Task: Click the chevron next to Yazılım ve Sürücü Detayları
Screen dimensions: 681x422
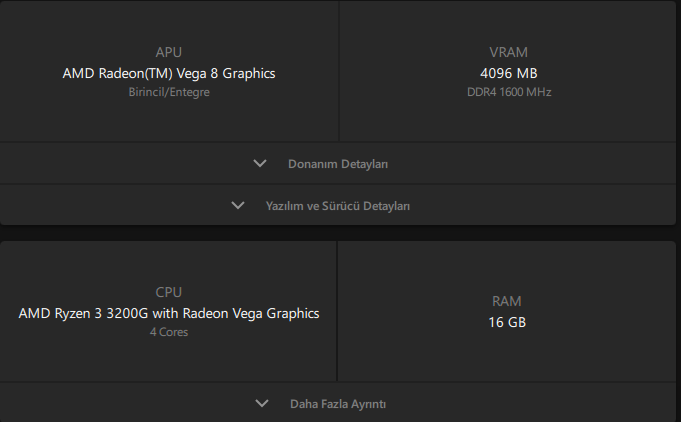Action: (x=238, y=206)
